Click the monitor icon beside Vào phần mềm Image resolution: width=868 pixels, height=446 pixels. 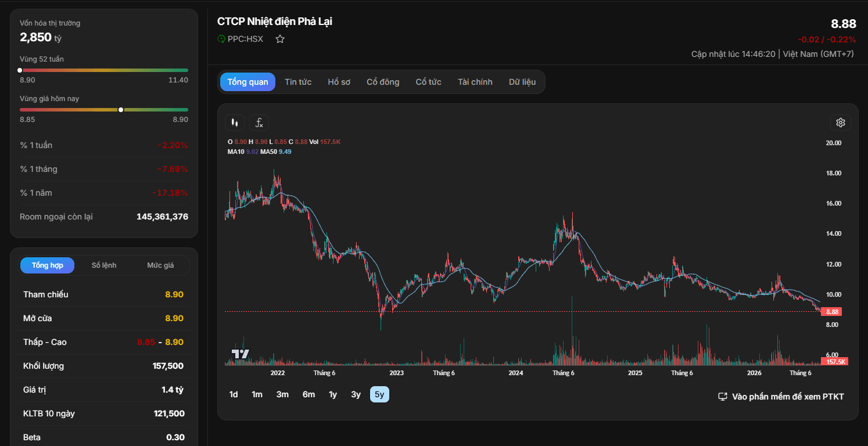pos(723,397)
